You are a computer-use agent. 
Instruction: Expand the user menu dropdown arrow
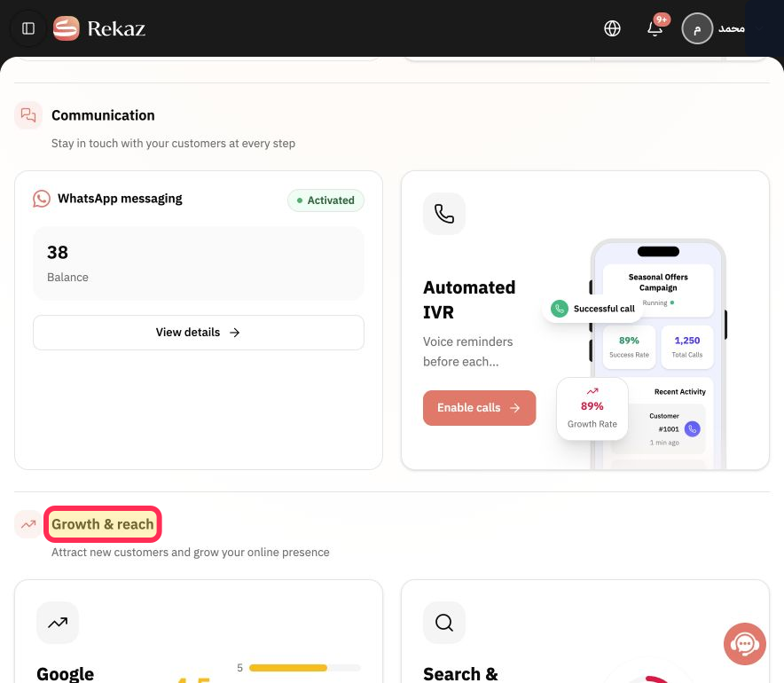pos(759,28)
